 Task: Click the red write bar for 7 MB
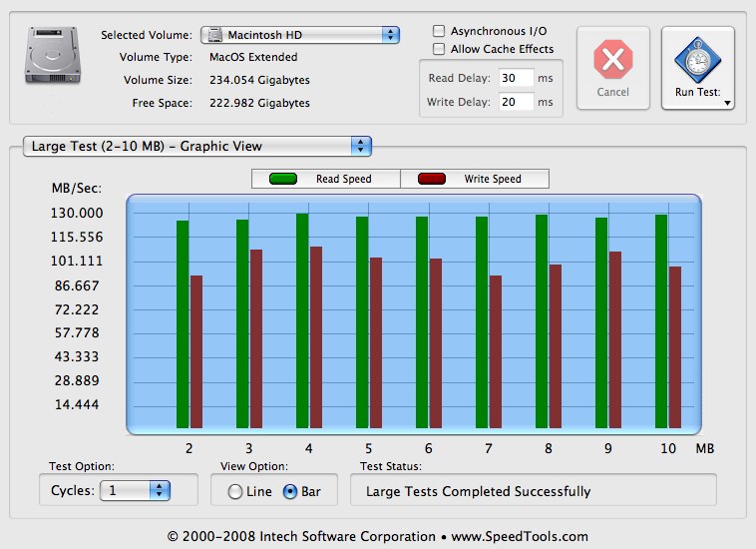(496, 351)
